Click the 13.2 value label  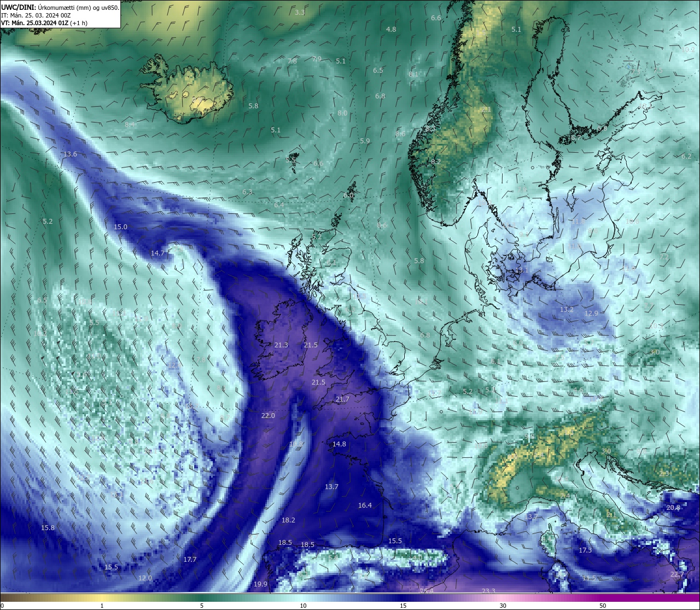tap(567, 310)
